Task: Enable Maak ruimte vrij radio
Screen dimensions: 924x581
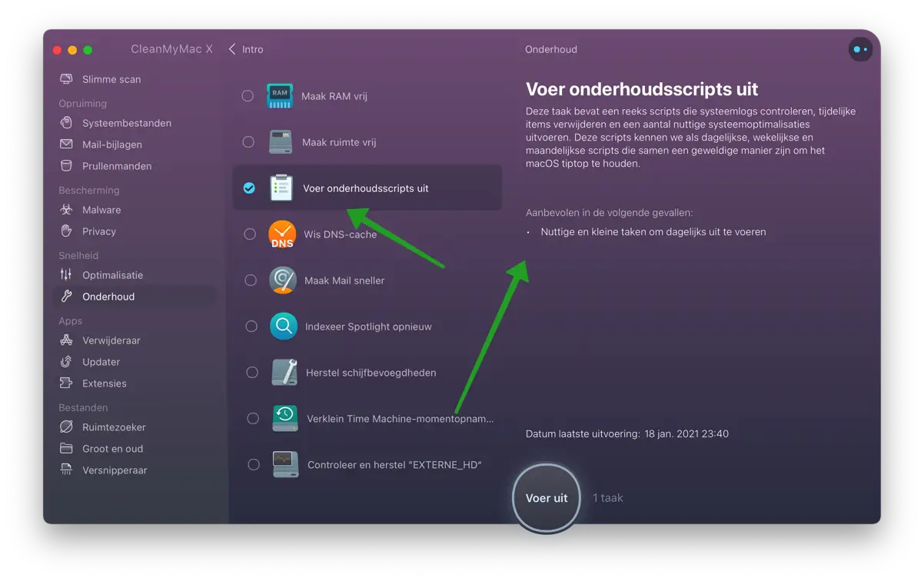Action: 248,142
